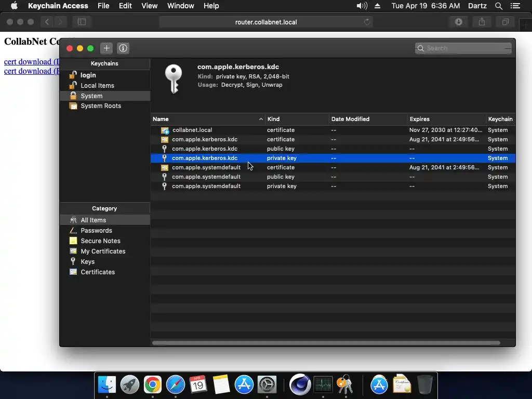Open first cert download link in Safari
Image resolution: width=532 pixels, height=399 pixels.
pyautogui.click(x=32, y=62)
